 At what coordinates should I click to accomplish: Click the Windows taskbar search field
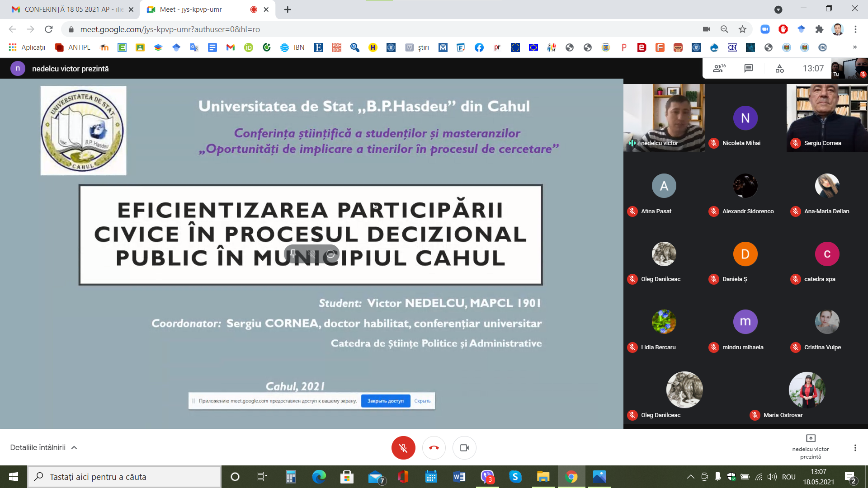click(124, 477)
